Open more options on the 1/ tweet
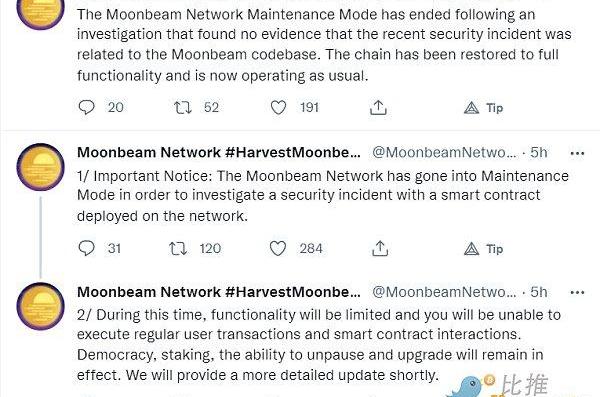600x397 pixels. pyautogui.click(x=577, y=153)
